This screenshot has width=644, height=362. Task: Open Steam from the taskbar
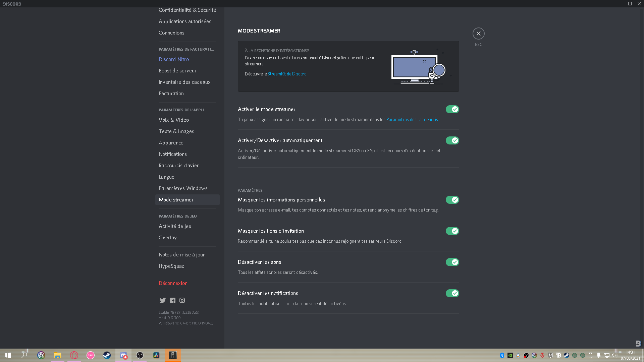(107, 355)
